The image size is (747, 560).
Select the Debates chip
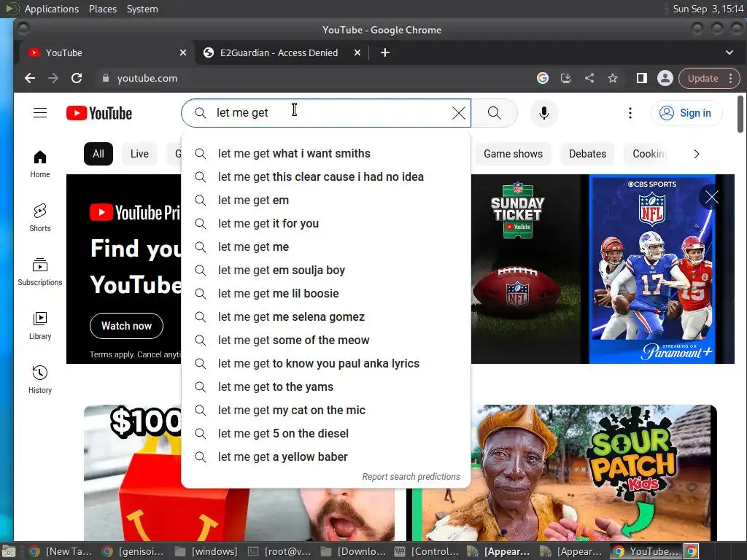pyautogui.click(x=587, y=154)
